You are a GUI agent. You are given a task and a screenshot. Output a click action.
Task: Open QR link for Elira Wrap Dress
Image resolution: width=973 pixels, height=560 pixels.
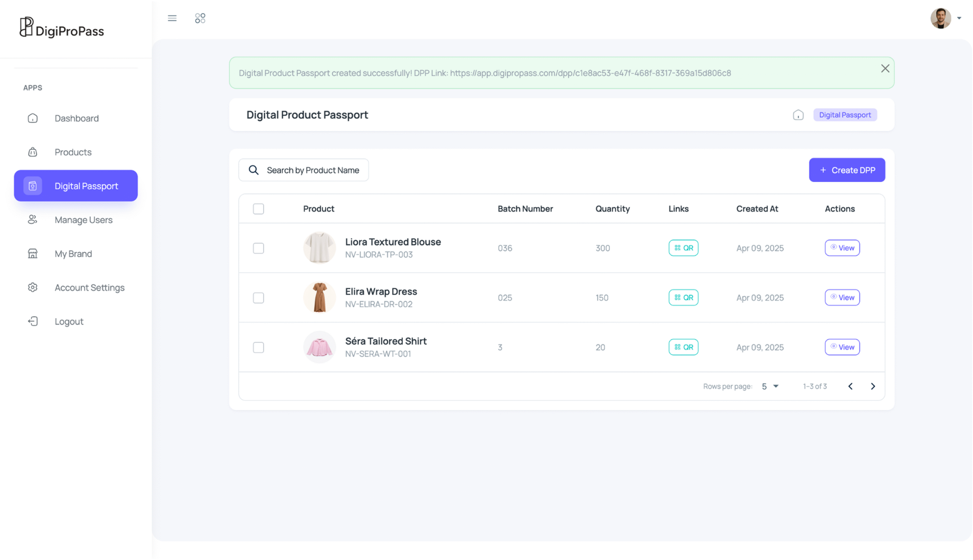click(x=683, y=298)
